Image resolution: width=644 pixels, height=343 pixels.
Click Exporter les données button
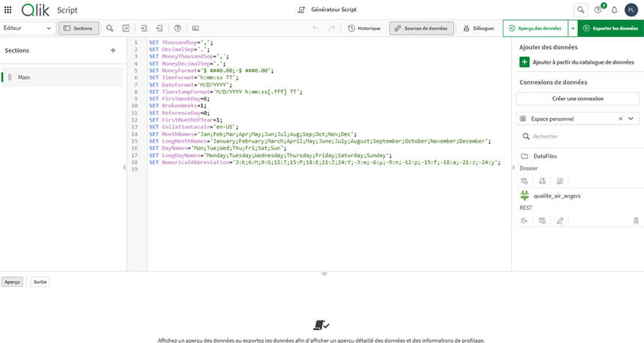(610, 28)
